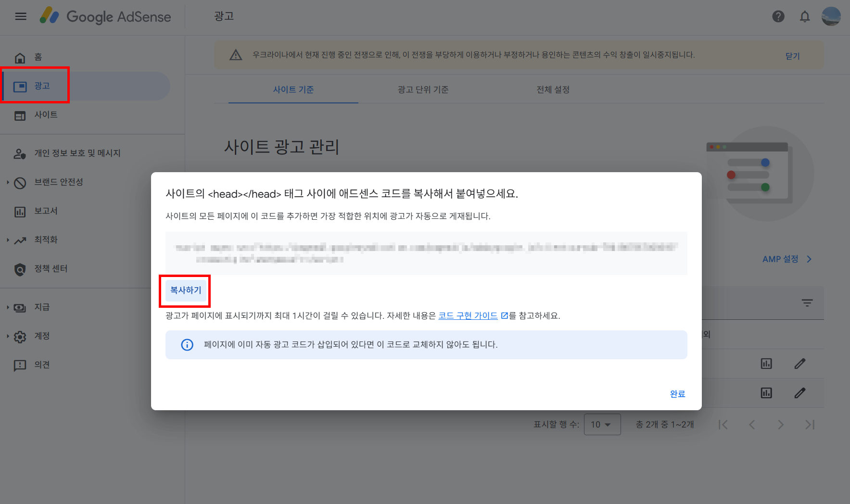Viewport: 850px width, 504px height.
Task: Edit pencil icon in first site row
Action: 800,364
